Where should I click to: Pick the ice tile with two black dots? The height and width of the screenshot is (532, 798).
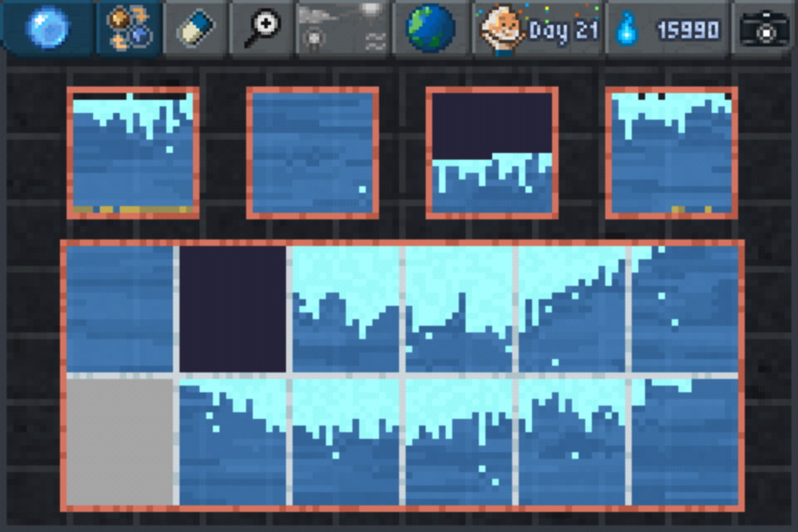point(672,153)
